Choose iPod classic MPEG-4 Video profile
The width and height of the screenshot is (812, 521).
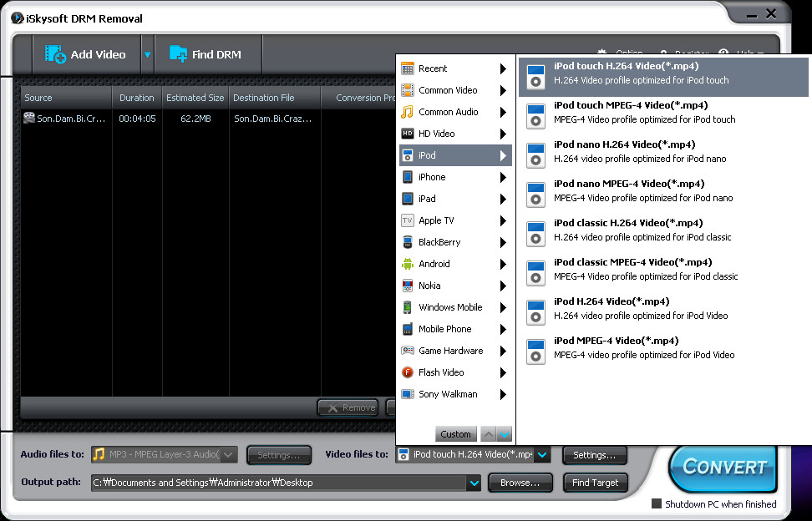[663, 273]
